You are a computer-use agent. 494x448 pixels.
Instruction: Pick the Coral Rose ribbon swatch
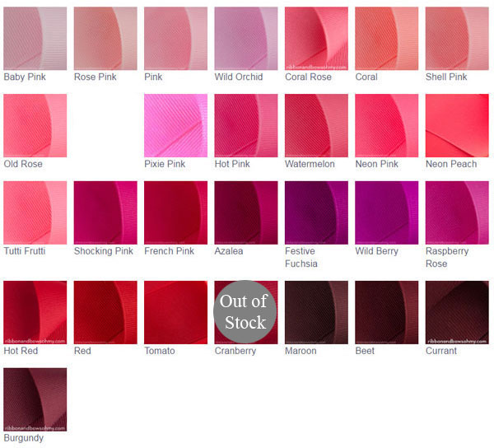tap(316, 38)
